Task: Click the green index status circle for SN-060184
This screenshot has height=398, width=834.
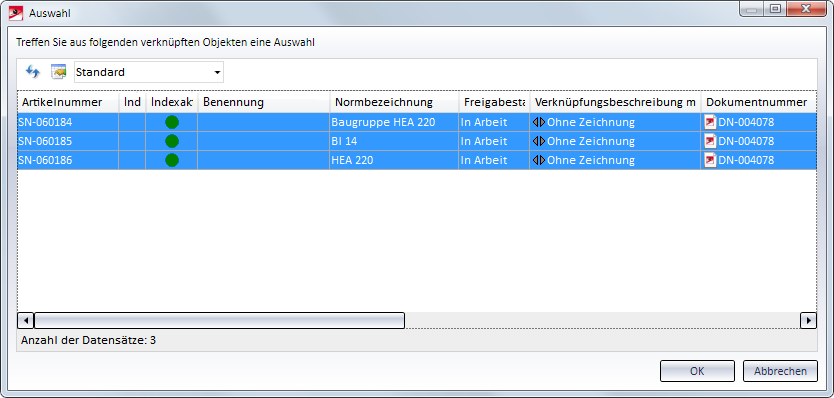Action: coord(172,122)
